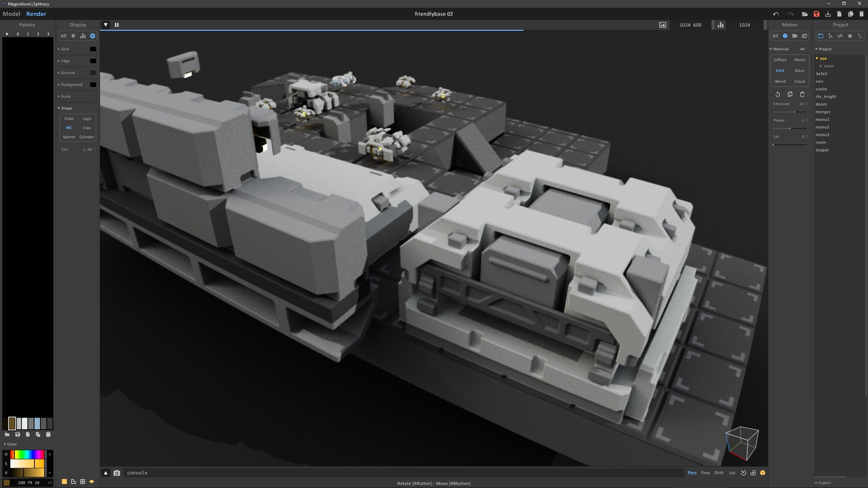The image size is (868, 488).
Task: Adjust the Emission slider
Action: pyautogui.click(x=790, y=112)
